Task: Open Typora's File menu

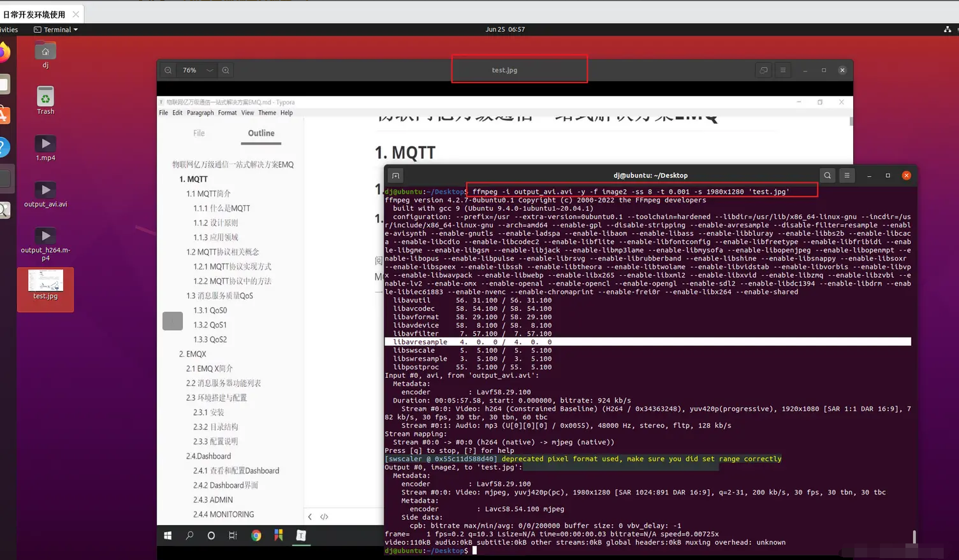Action: (163, 113)
